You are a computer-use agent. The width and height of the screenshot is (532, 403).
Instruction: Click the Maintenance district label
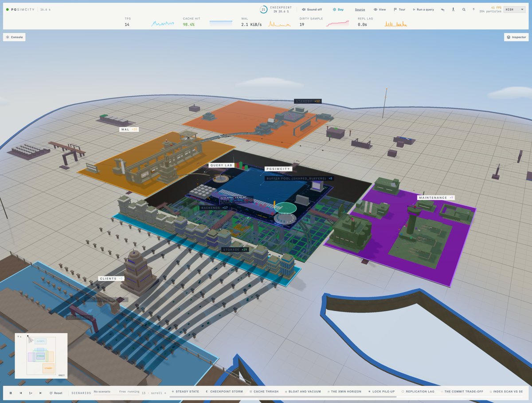[x=436, y=198]
